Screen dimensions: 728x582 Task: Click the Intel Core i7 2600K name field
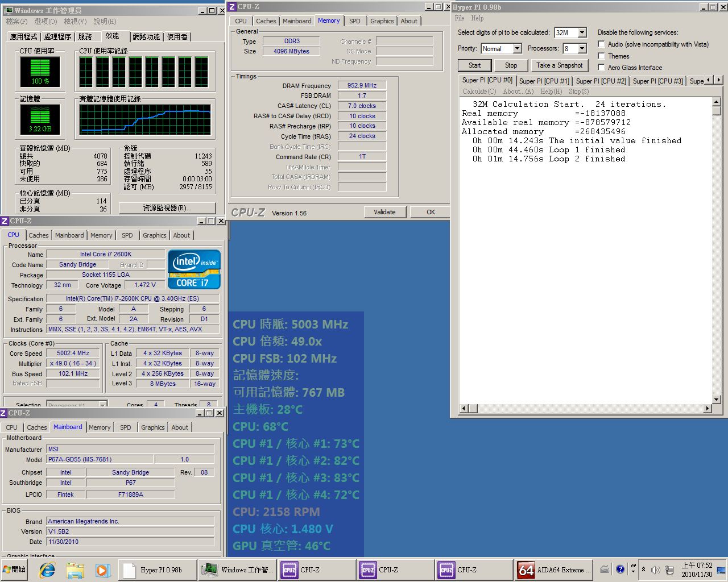tap(106, 254)
